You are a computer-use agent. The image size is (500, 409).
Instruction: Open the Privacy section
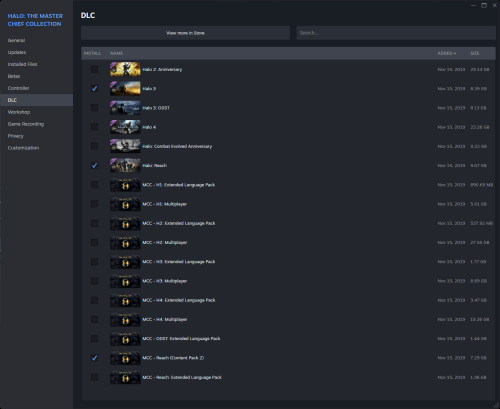[x=36, y=136]
